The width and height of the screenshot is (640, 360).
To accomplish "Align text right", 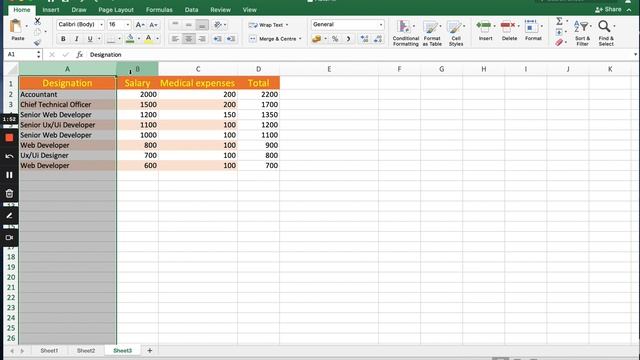I will click(x=202, y=39).
